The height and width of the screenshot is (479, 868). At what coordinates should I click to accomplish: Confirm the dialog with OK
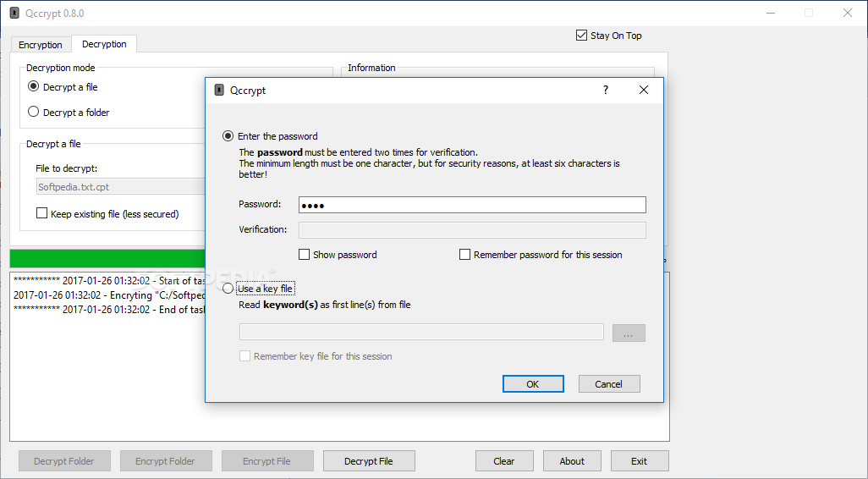pos(533,383)
